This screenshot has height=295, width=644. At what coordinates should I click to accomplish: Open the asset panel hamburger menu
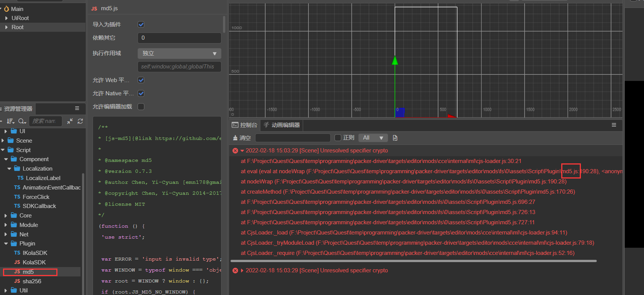click(77, 109)
